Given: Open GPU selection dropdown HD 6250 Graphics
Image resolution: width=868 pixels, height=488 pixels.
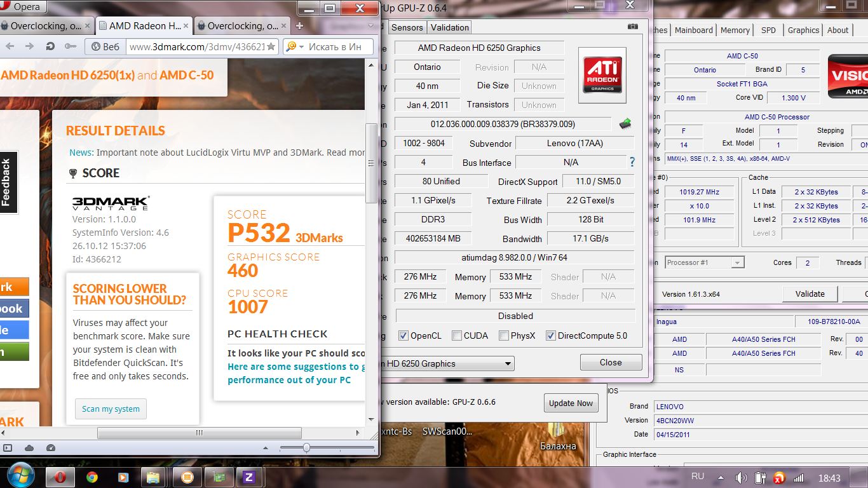Looking at the screenshot, I should (x=448, y=363).
